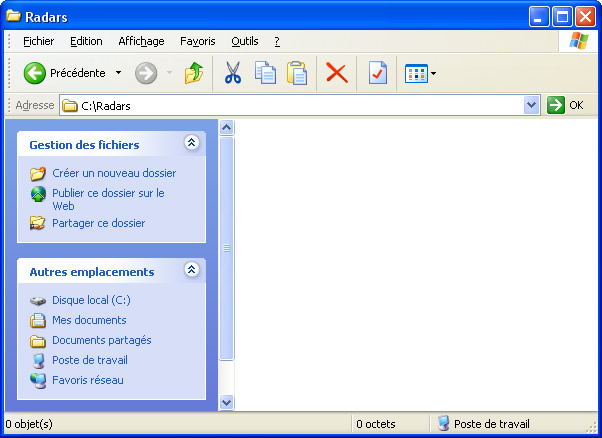
Task: Click Créer un nouveau dossier link
Action: (x=114, y=173)
